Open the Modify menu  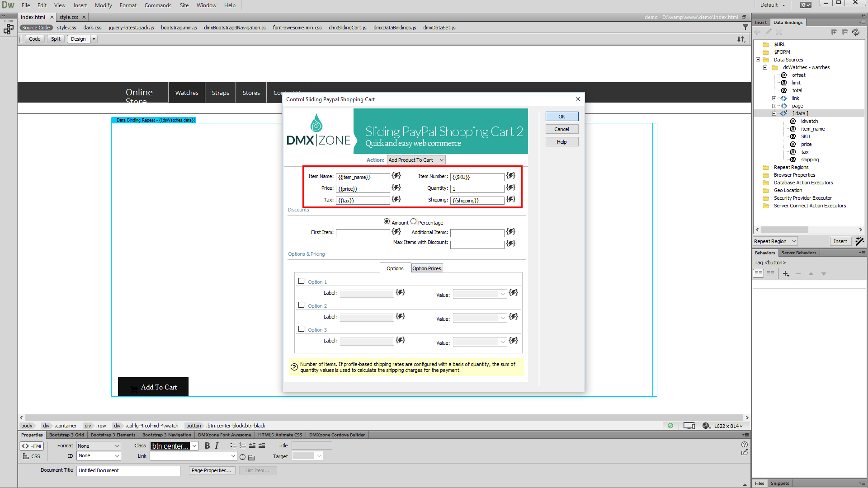103,5
